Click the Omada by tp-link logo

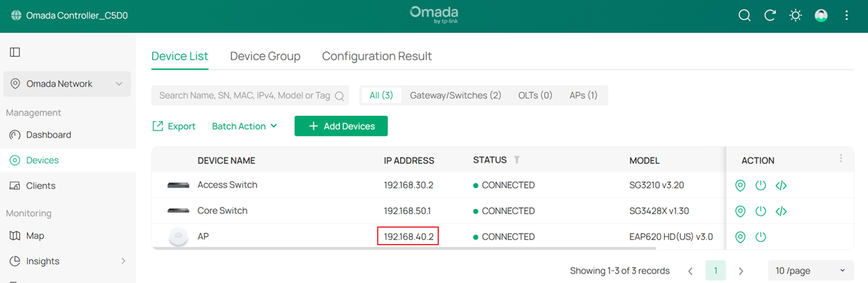tap(434, 15)
